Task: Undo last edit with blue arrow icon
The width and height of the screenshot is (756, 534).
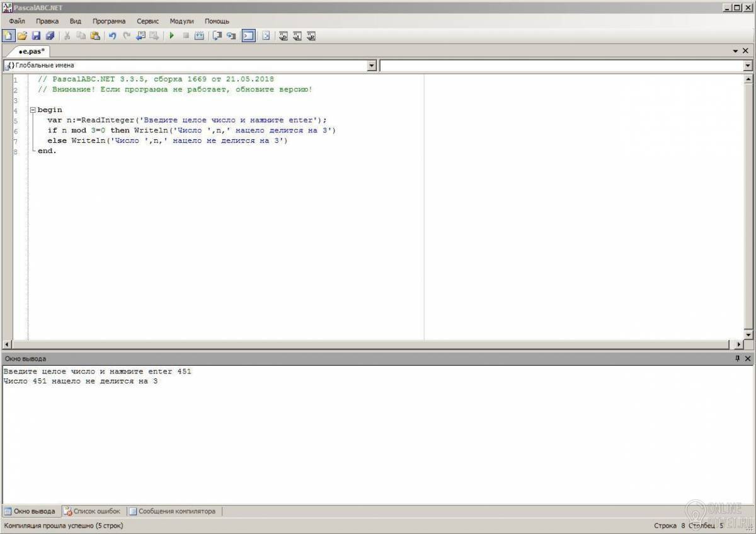Action: pyautogui.click(x=112, y=36)
